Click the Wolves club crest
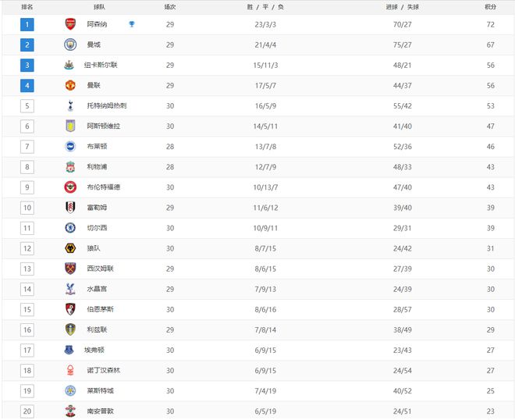 (x=70, y=248)
